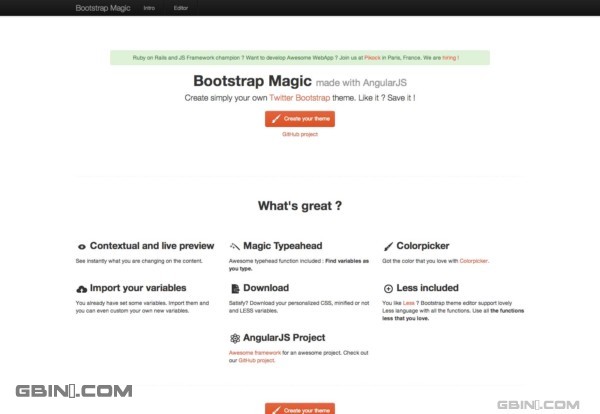Open the GitHub project link under button
The image size is (600, 414).
(x=300, y=134)
